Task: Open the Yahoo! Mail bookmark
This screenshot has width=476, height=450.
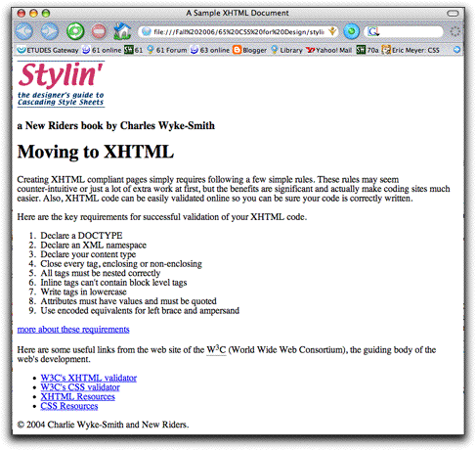Action: pos(329,50)
